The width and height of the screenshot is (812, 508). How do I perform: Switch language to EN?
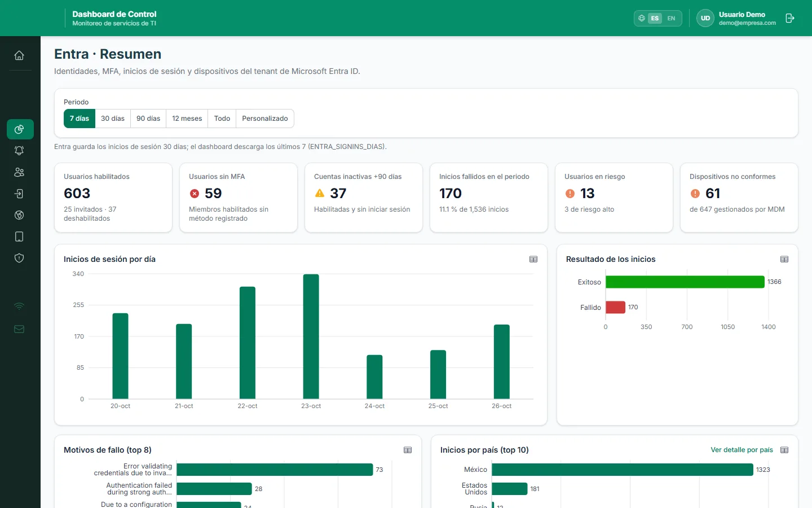tap(671, 18)
